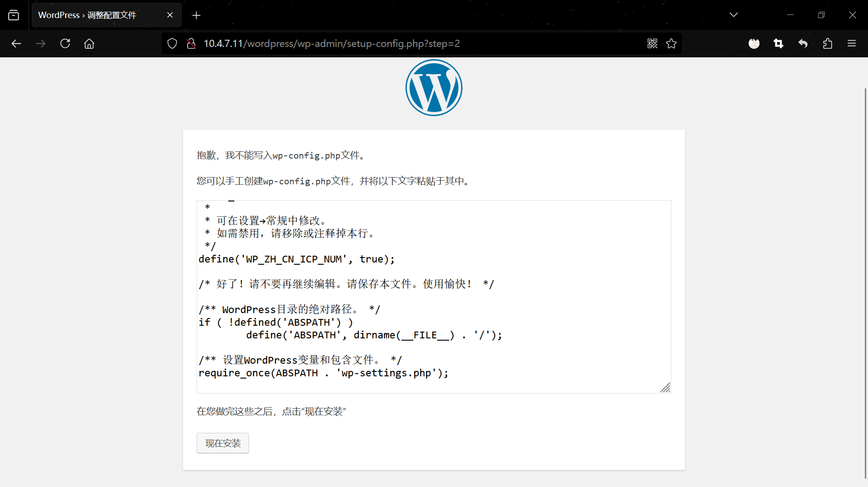Click the 现在安装 button
Screen dimensions: 868x487
[223, 443]
